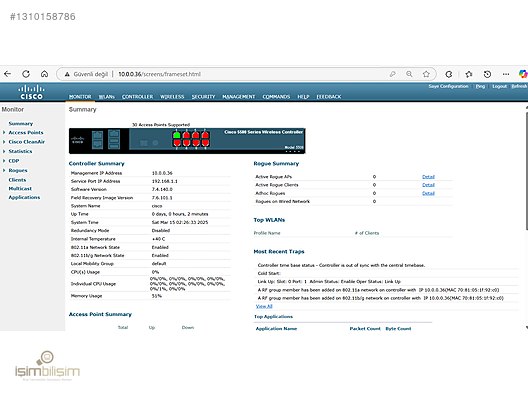
Task: Open the COMMANDS menu
Action: point(276,97)
